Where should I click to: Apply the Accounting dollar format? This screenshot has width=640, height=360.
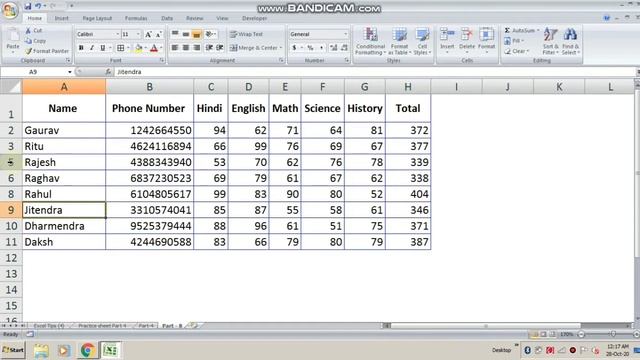tap(294, 48)
